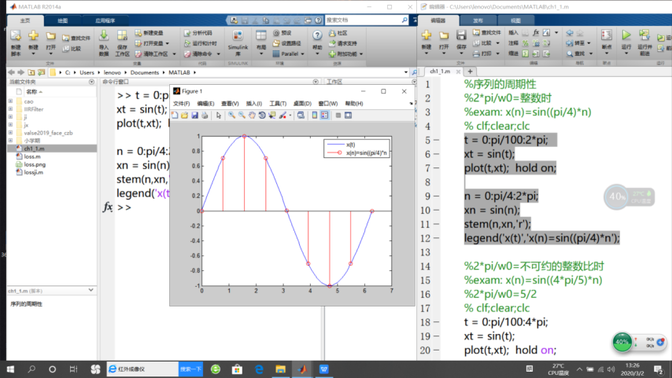Open the Tools(T) menu in Figure 1

(x=278, y=104)
